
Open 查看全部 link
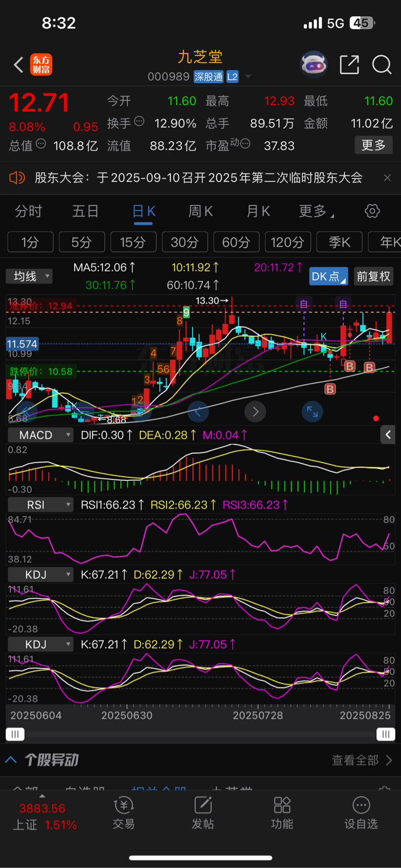click(362, 760)
